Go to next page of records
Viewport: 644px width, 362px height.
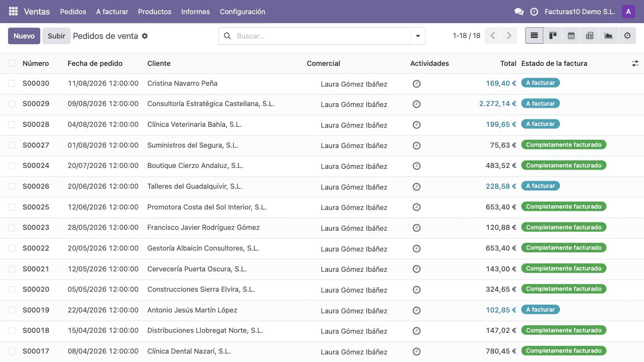509,36
